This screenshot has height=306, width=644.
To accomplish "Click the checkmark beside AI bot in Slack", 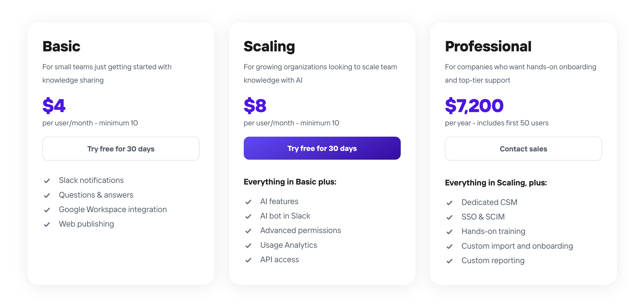I will coord(248,216).
